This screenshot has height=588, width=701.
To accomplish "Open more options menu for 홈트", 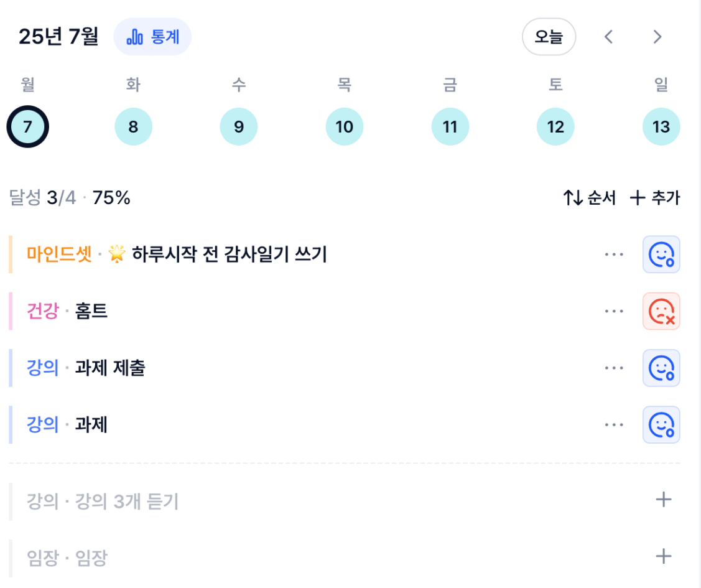I will pyautogui.click(x=614, y=311).
